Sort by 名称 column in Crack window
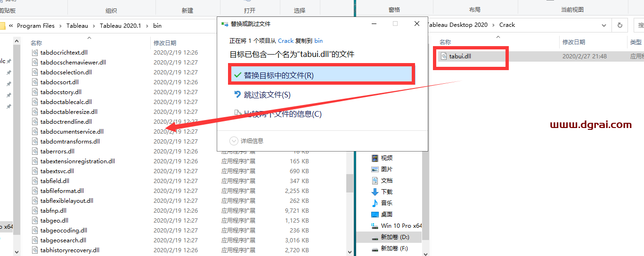Image resolution: width=644 pixels, height=256 pixels. click(445, 42)
